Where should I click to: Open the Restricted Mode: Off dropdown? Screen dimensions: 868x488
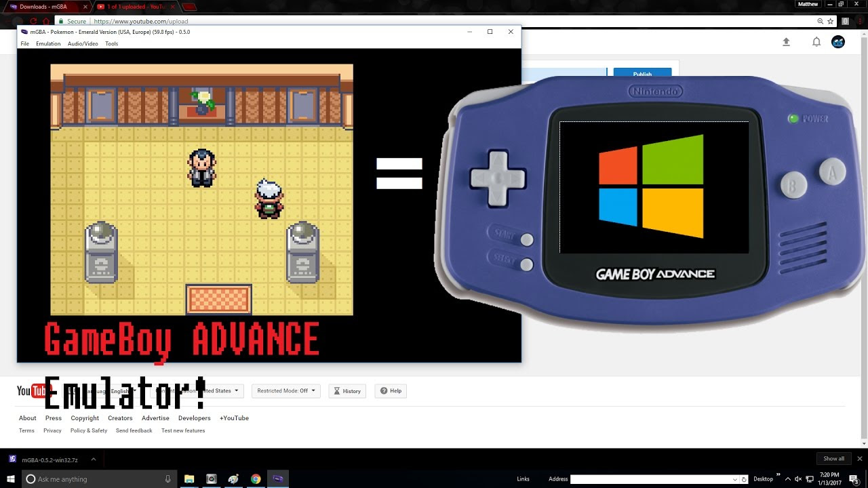[285, 390]
